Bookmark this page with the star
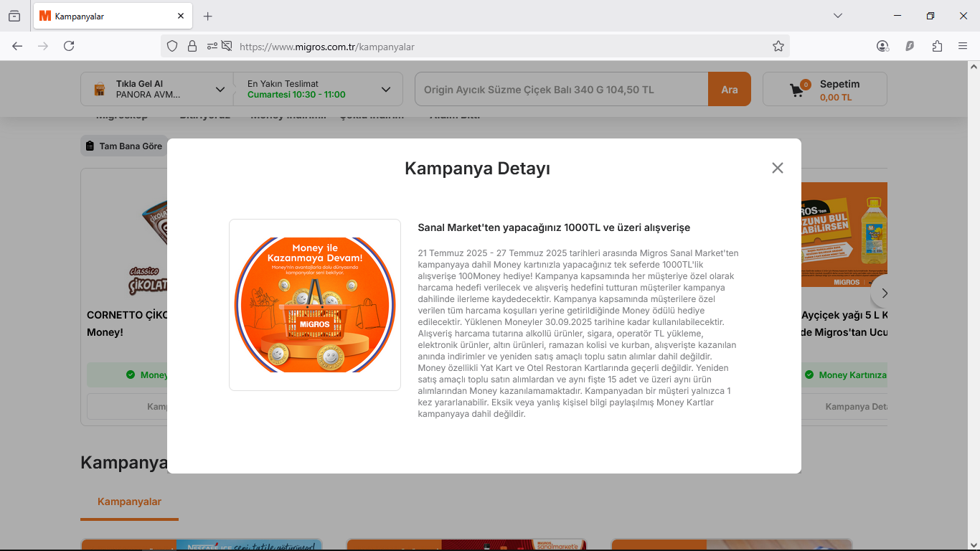980x551 pixels. [778, 46]
